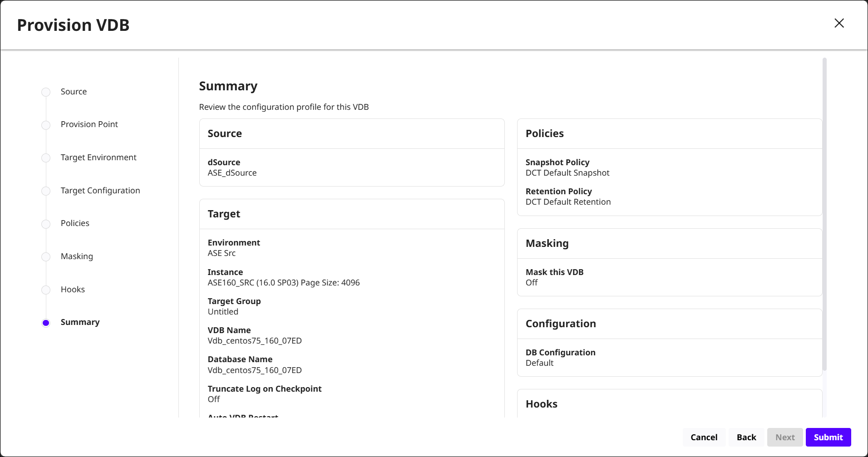Go to the Source wizard step label
The width and height of the screenshot is (868, 457).
click(x=74, y=92)
